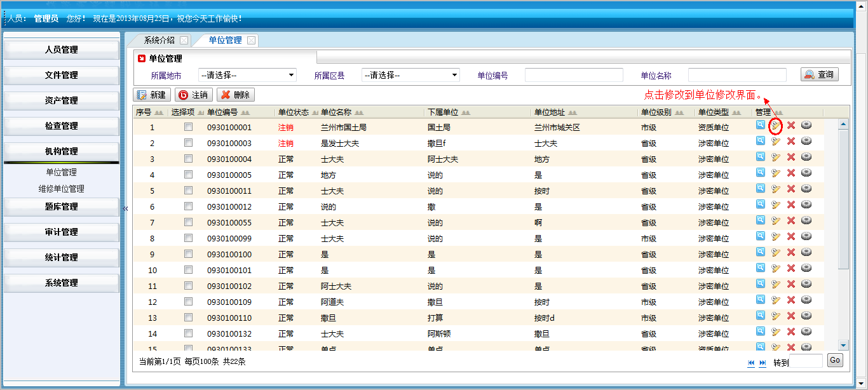This screenshot has width=868, height=390.
Task: View details of unit 0930100004
Action: pyautogui.click(x=761, y=157)
